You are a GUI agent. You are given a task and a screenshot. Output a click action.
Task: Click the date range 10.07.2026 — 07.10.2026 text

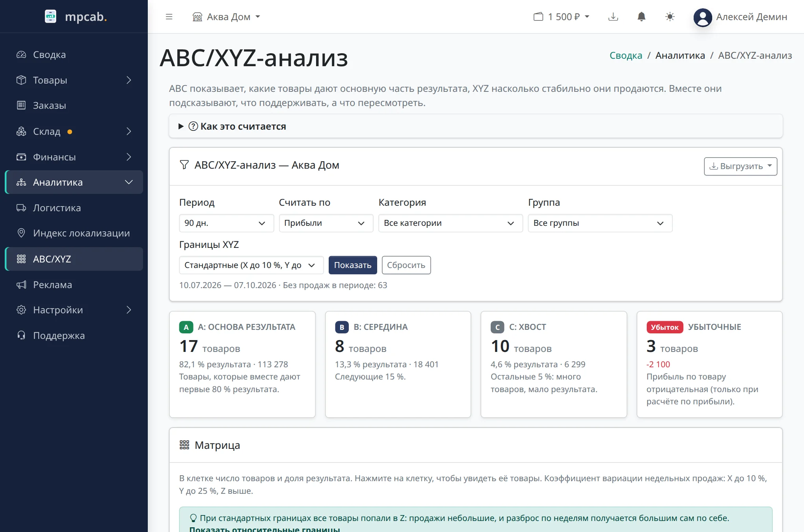(228, 285)
